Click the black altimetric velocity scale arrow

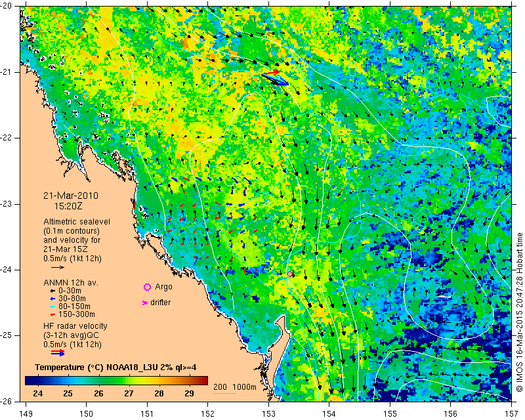tap(58, 267)
